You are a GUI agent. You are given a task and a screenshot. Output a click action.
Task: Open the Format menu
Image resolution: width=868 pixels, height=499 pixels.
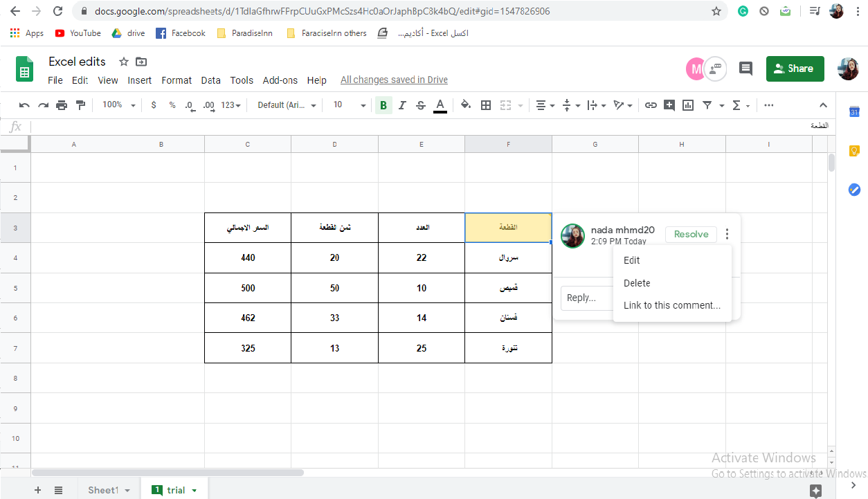pyautogui.click(x=177, y=80)
